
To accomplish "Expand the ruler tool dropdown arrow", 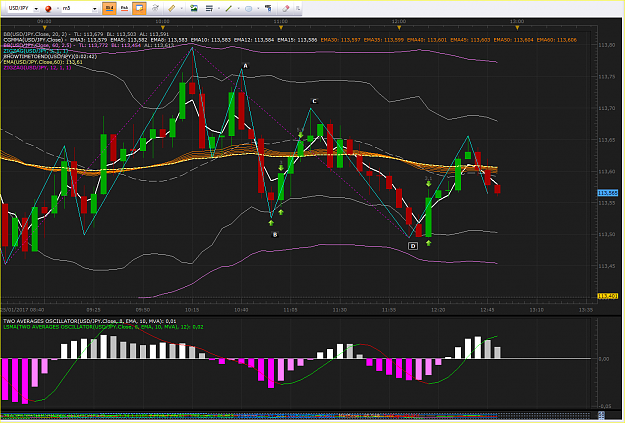I will [x=181, y=8].
